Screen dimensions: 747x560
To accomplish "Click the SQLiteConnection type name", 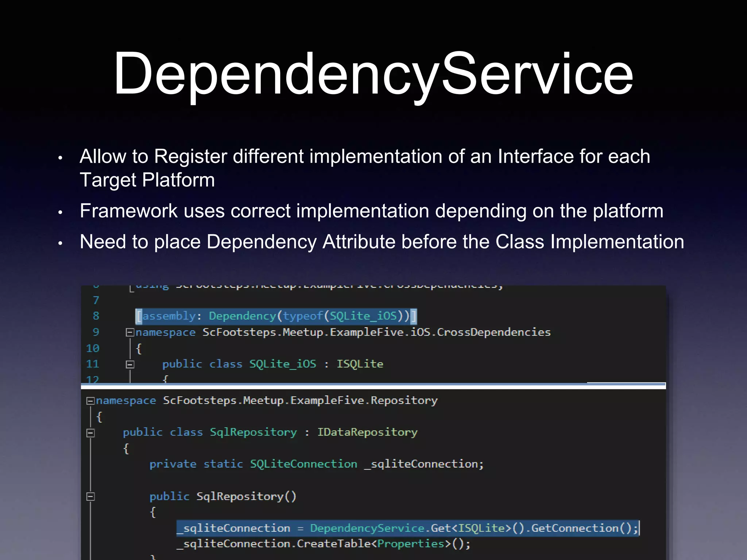I will click(303, 464).
